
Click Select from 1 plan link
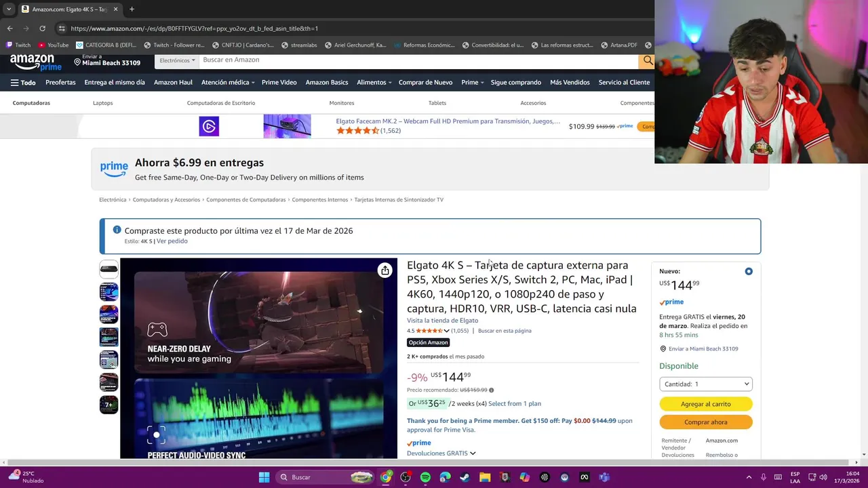(515, 404)
